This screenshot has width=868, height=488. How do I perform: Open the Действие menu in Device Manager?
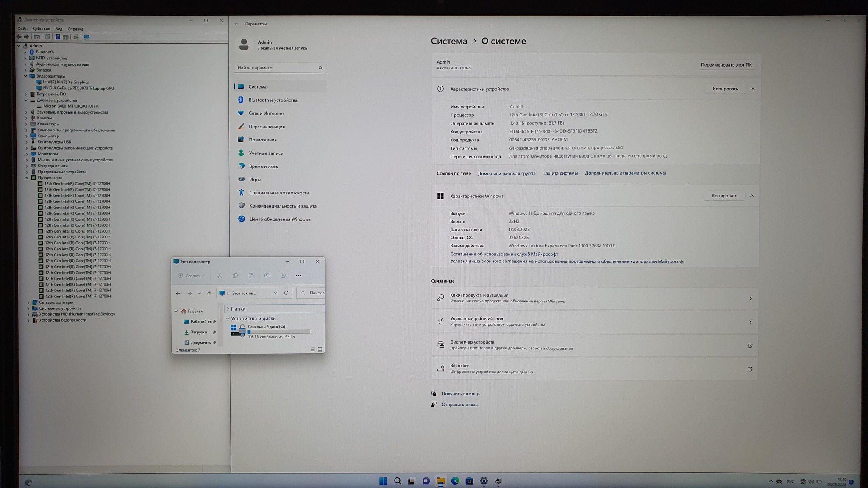pos(41,29)
